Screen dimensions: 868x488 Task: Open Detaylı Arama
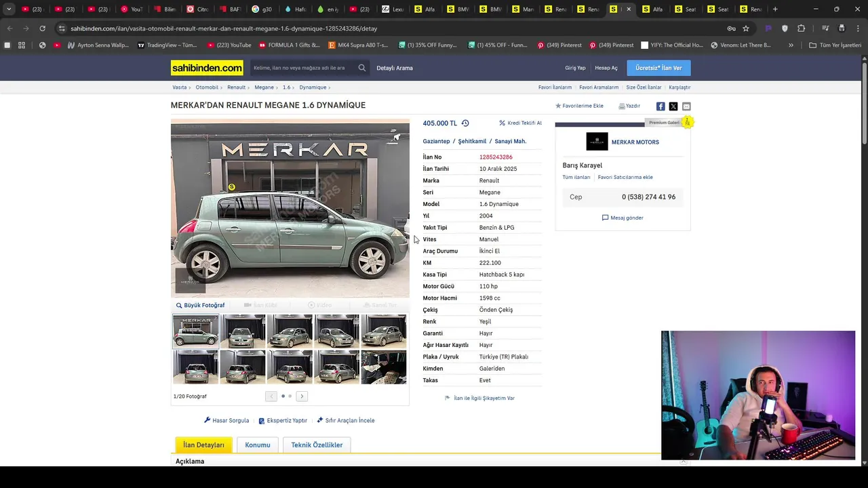[395, 68]
